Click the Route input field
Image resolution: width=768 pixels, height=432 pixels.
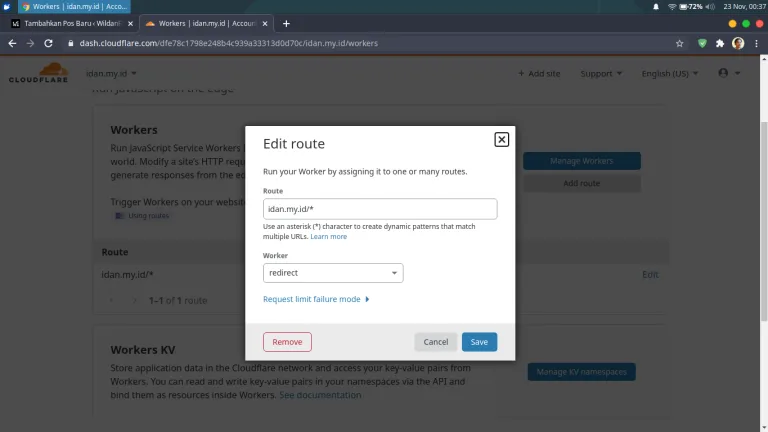click(x=379, y=209)
